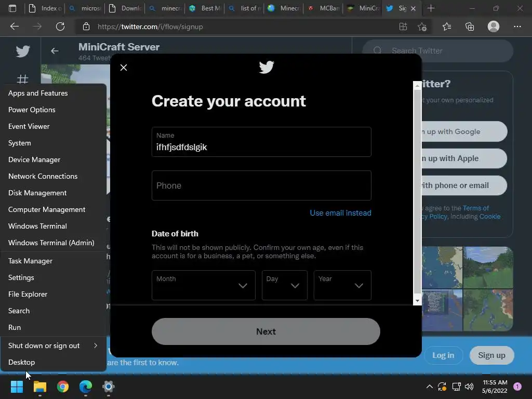This screenshot has height=399, width=532.
Task: Choose Run from the menu
Action: [54, 327]
